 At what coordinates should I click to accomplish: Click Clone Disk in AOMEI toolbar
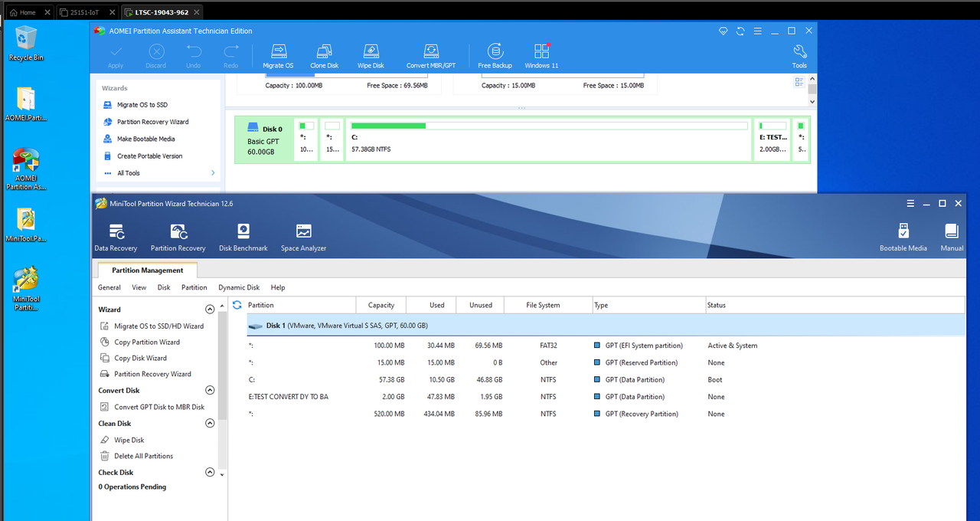[x=324, y=56]
